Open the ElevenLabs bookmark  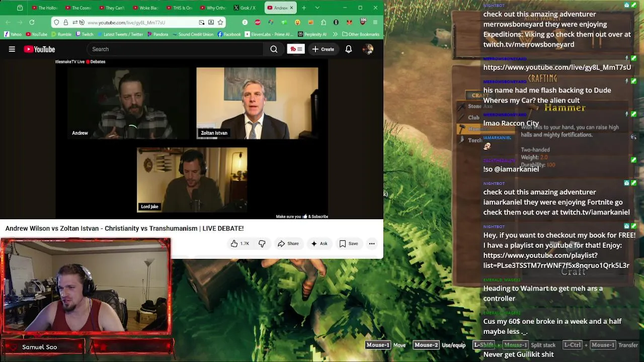click(269, 34)
